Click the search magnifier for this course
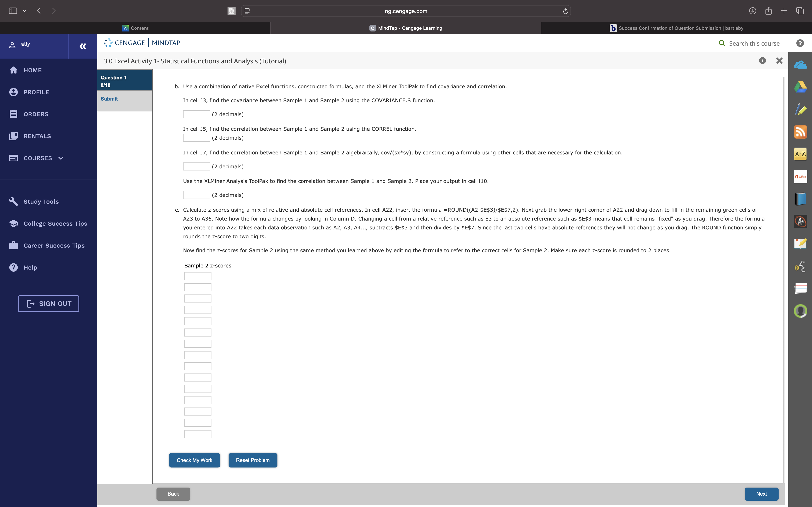Viewport: 812px width, 507px height. click(x=721, y=43)
